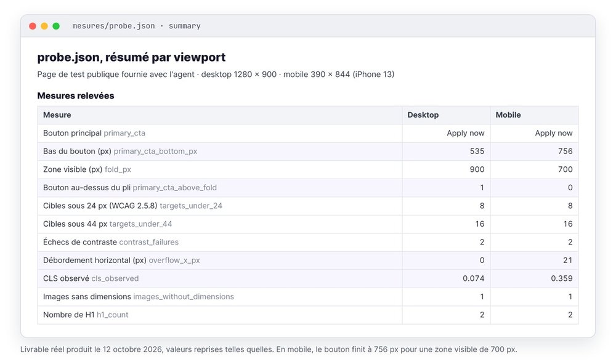Click the Mobile value 756 in table
Viewport: 616px width, 364px height.
coord(565,151)
